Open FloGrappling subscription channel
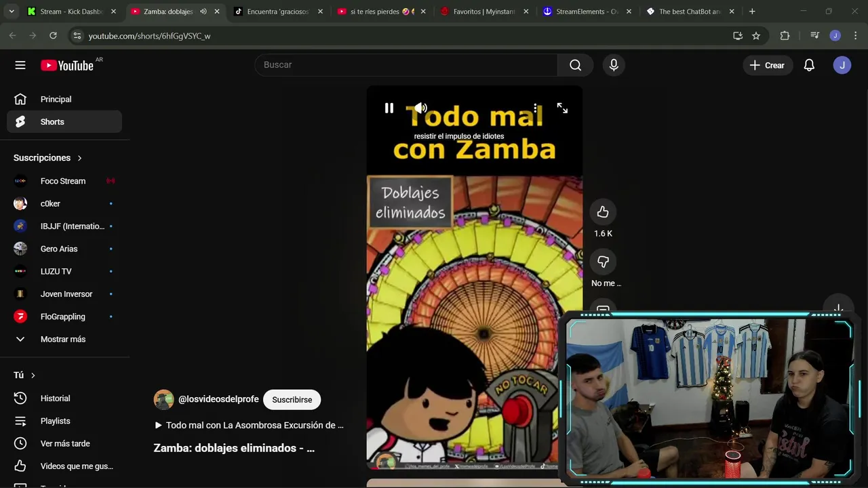This screenshot has height=488, width=868. (x=64, y=317)
